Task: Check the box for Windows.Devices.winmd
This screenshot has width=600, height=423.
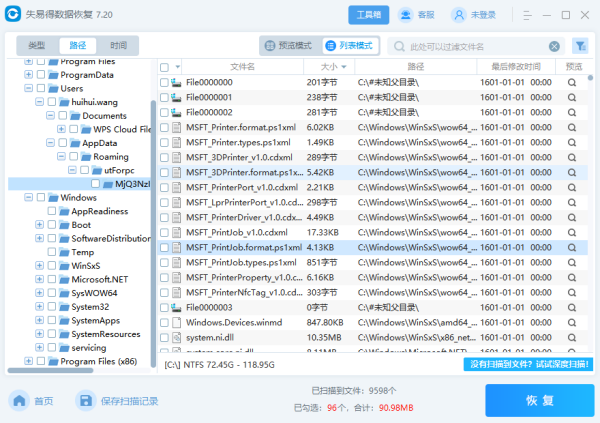Action: (x=165, y=323)
